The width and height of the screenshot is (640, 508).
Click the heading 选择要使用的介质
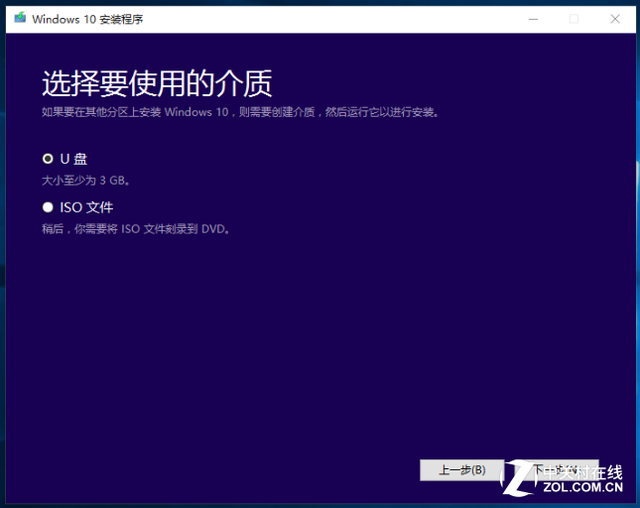tap(157, 83)
